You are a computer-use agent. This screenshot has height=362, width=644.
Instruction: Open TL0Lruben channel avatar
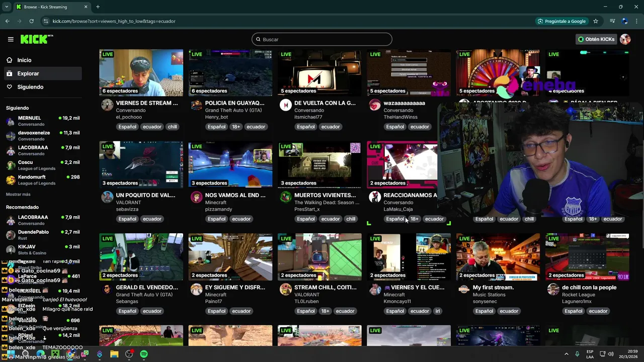286,289
